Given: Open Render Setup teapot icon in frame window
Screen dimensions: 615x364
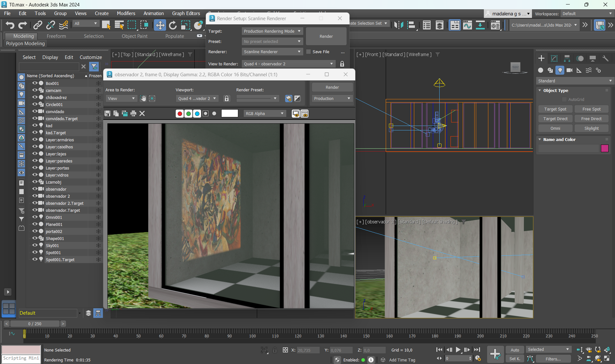Looking at the screenshot, I should pos(289,98).
